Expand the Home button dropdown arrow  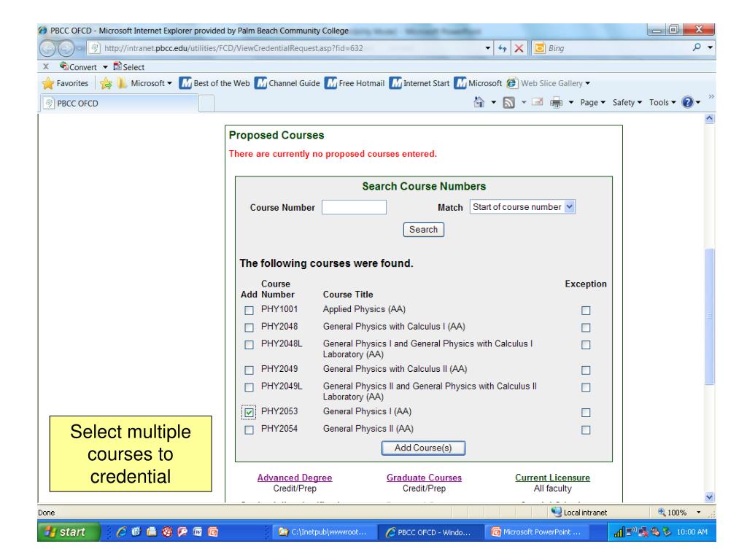(x=494, y=102)
